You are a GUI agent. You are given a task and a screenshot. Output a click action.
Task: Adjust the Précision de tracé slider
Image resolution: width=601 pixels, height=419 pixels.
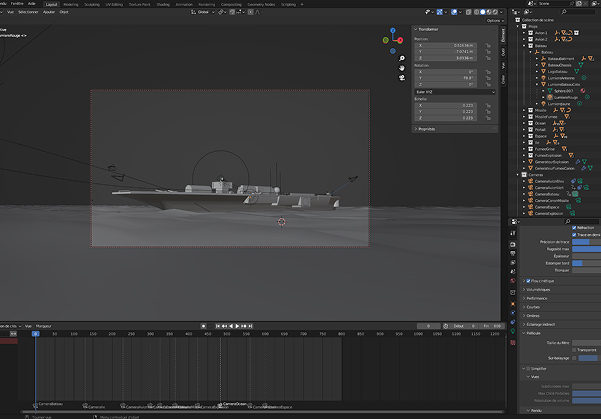coord(586,242)
